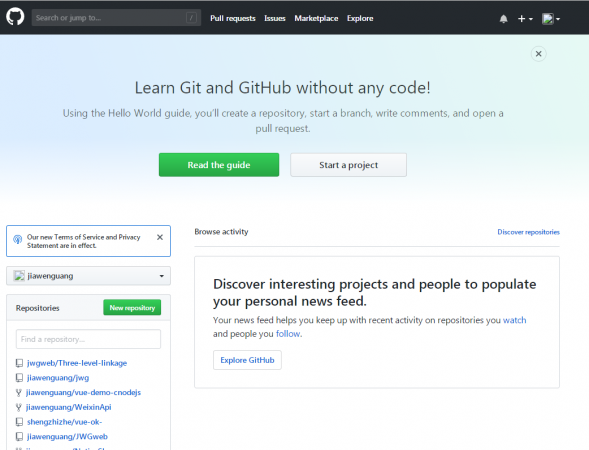Click the Read the guide button
This screenshot has height=450, width=589.
click(x=219, y=165)
